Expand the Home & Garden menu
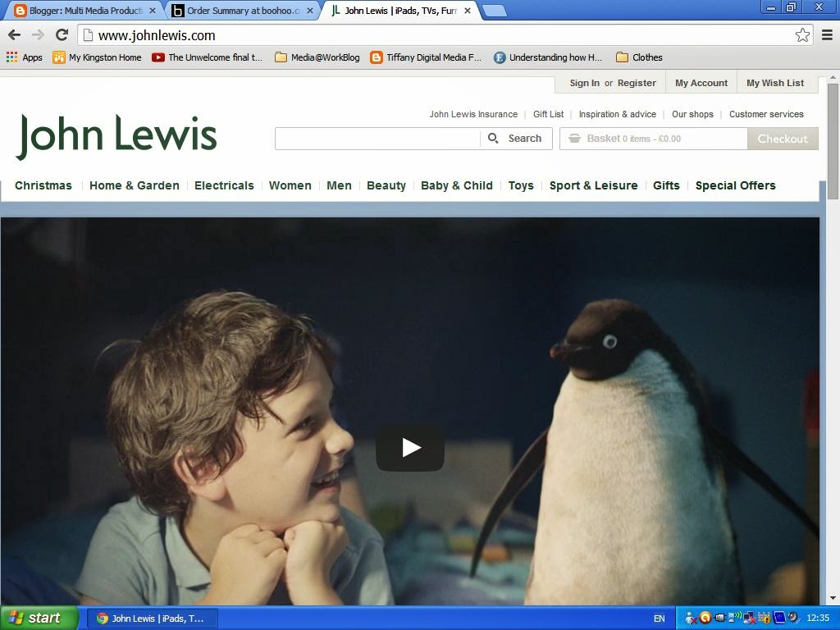 tap(134, 185)
